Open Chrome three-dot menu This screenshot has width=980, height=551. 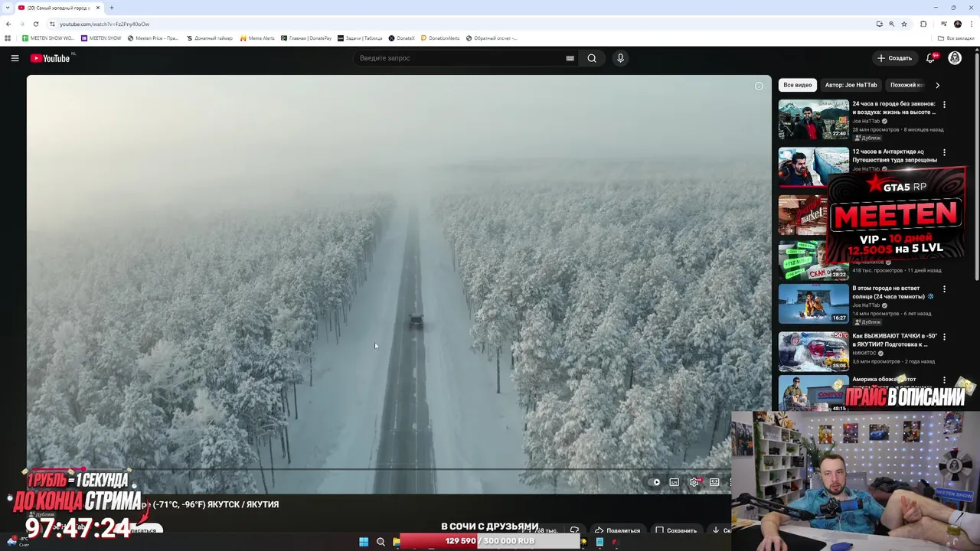coord(970,24)
